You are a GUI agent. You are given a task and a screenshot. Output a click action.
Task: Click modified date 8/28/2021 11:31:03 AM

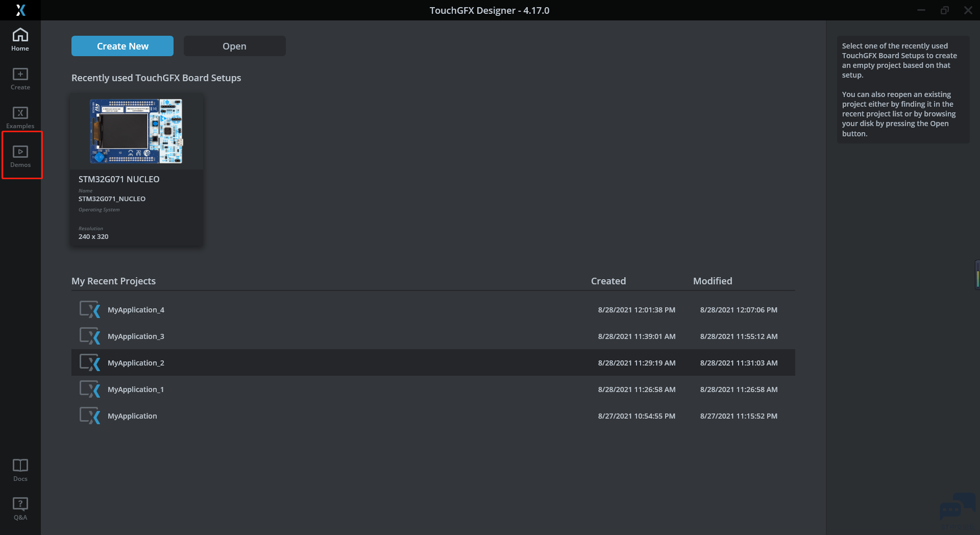[x=739, y=363]
